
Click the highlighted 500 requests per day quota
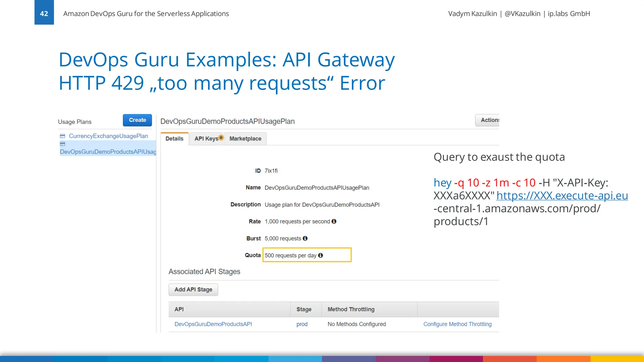290,255
